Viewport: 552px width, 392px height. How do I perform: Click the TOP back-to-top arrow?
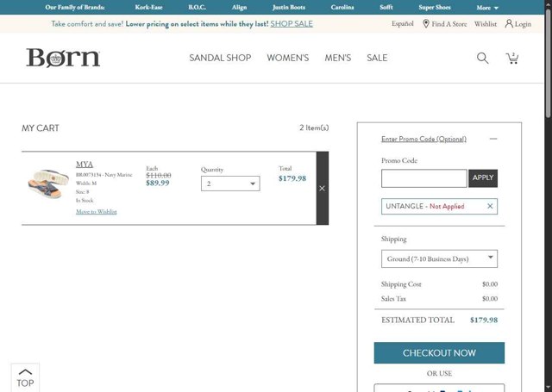pyautogui.click(x=25, y=377)
